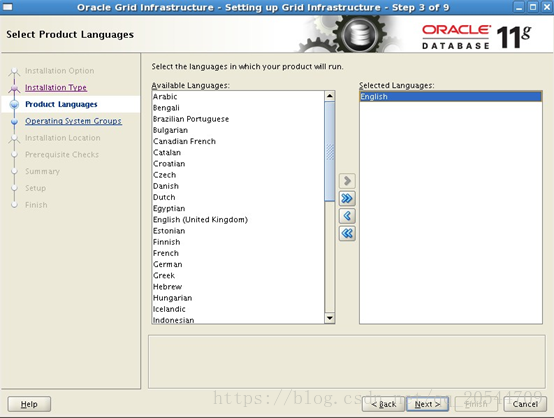Select Egyptian in Available Languages
Screen dimensions: 554x418
[x=238, y=208]
